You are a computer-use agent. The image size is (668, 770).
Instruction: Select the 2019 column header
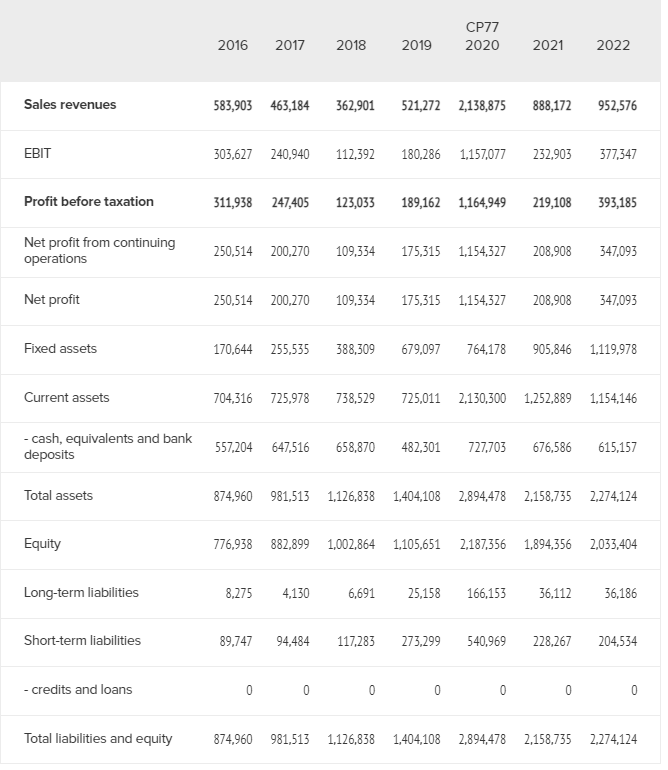(x=417, y=45)
